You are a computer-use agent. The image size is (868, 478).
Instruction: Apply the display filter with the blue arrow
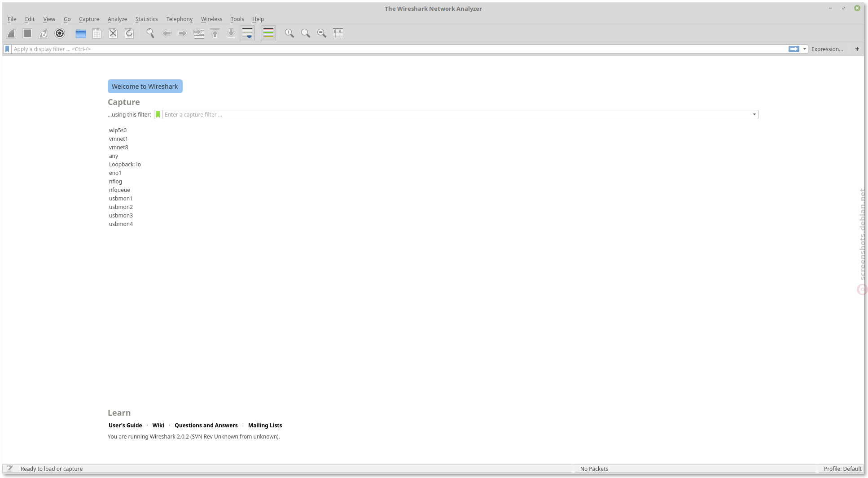coord(794,49)
